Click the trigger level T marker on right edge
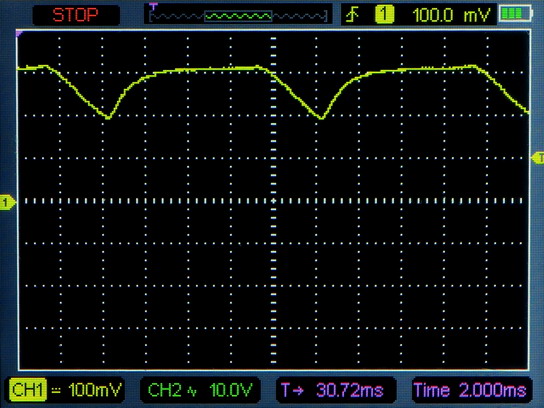544x408 pixels. tap(538, 158)
